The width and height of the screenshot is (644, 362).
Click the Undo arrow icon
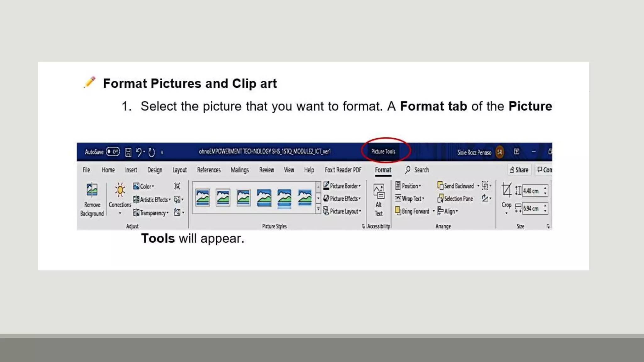[139, 152]
